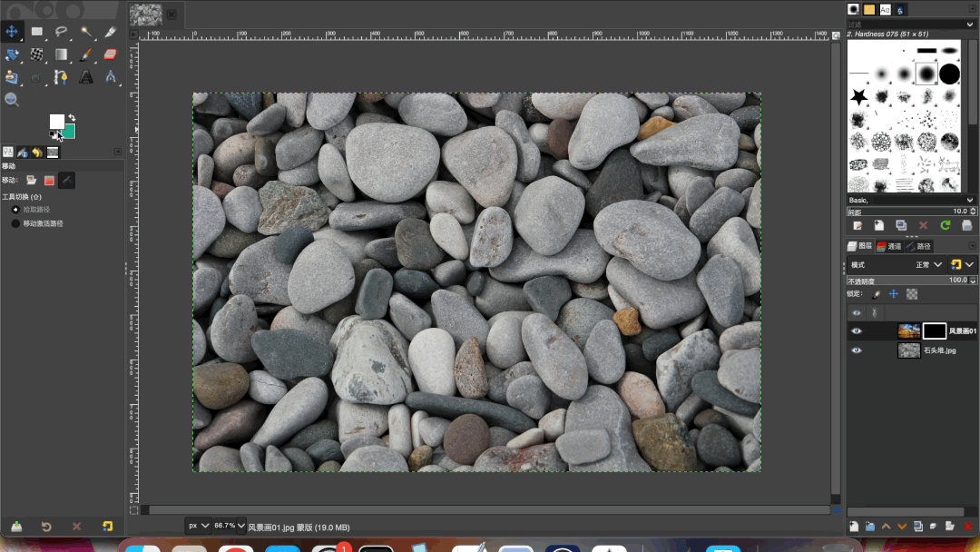Click the green foreground color swatch
This screenshot has height=552, width=980.
click(x=68, y=132)
